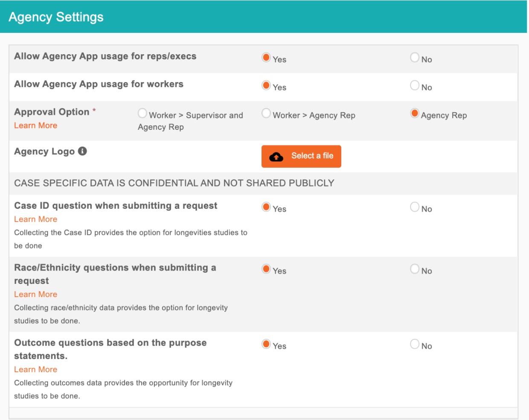Disable Outcome questions with No
529x420 pixels.
pos(415,344)
